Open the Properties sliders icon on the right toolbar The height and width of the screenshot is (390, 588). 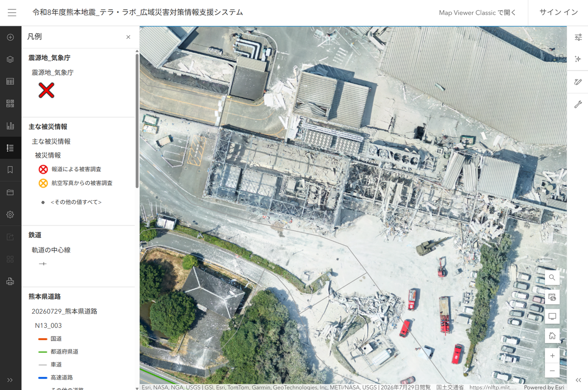(x=578, y=38)
